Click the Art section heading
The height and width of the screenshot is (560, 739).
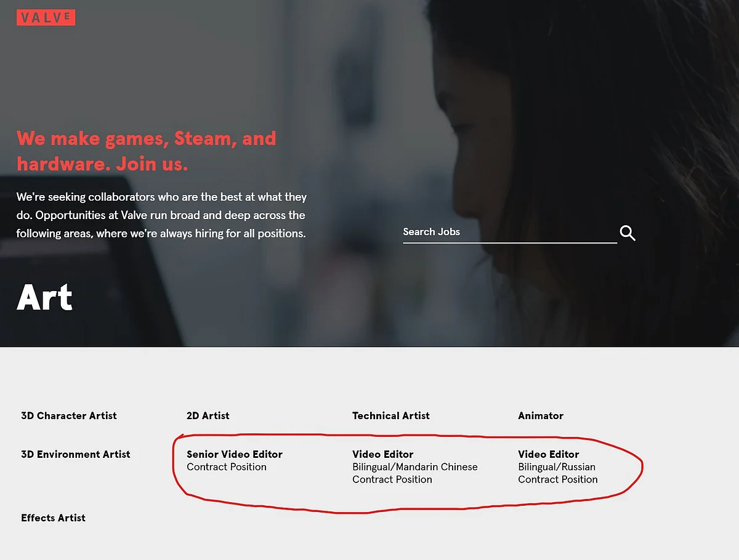44,297
